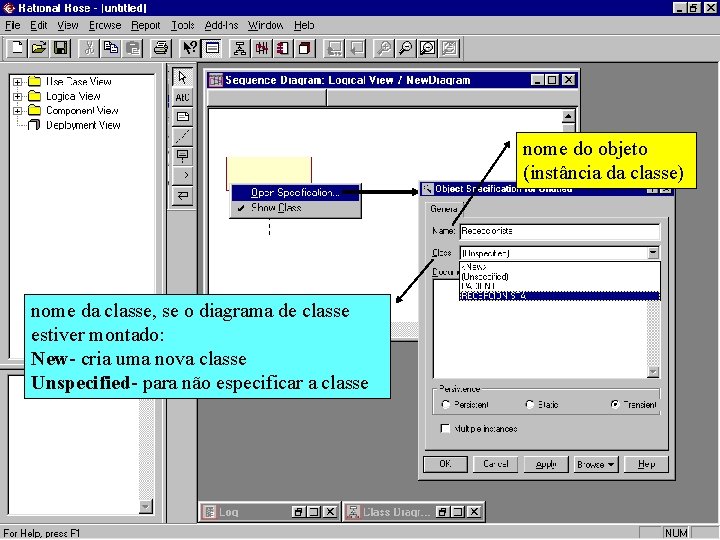This screenshot has height=540, width=720.
Task: Open the Report menu
Action: point(146,25)
